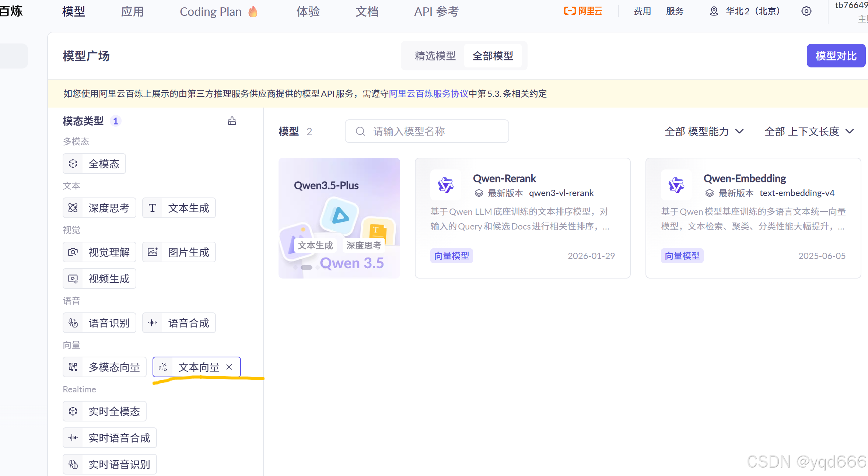This screenshot has height=476, width=868.
Task: Click the 视觉理解 camera icon
Action: [x=73, y=252]
